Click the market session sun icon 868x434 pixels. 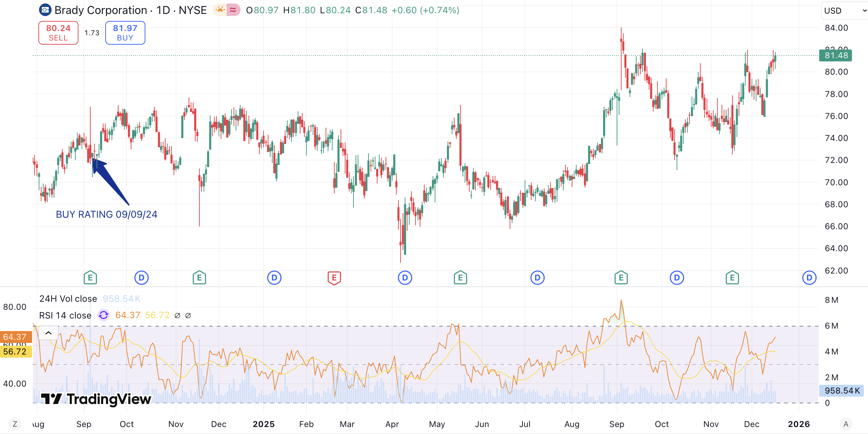pyautogui.click(x=220, y=10)
